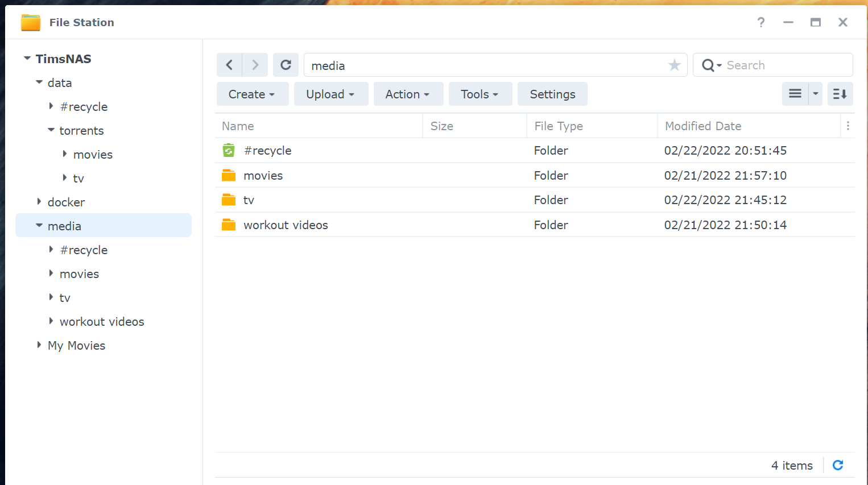Expand the docker folder in the sidebar

[x=39, y=202]
